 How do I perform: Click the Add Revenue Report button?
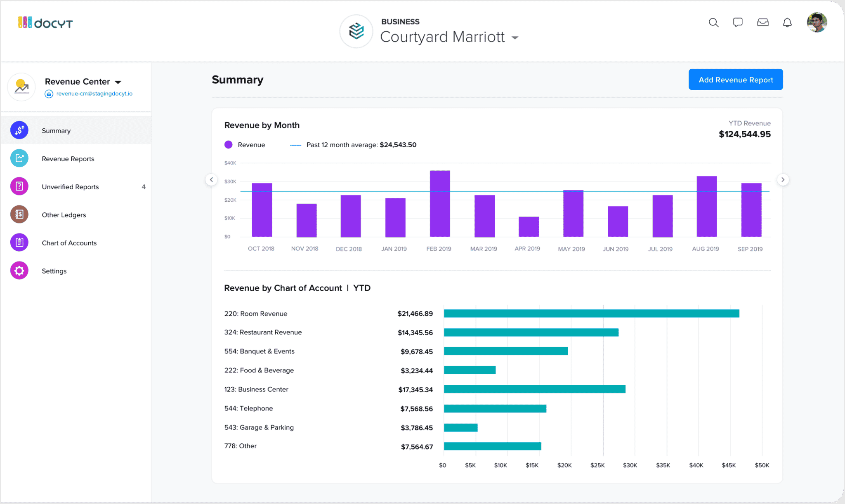click(x=736, y=80)
